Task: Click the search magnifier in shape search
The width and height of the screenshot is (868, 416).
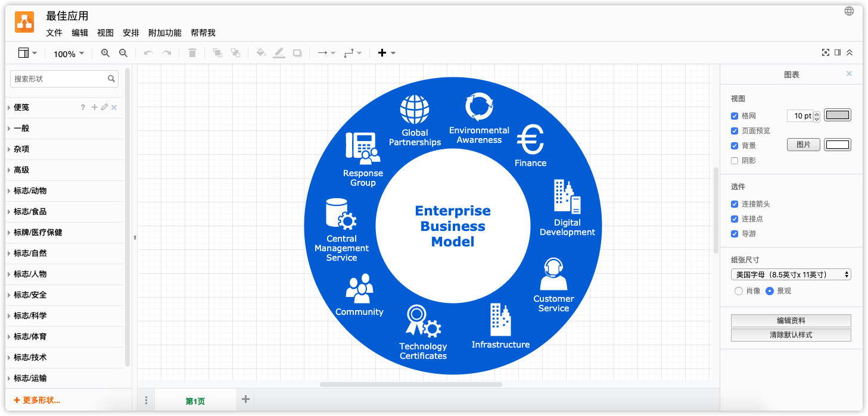Action: (111, 79)
